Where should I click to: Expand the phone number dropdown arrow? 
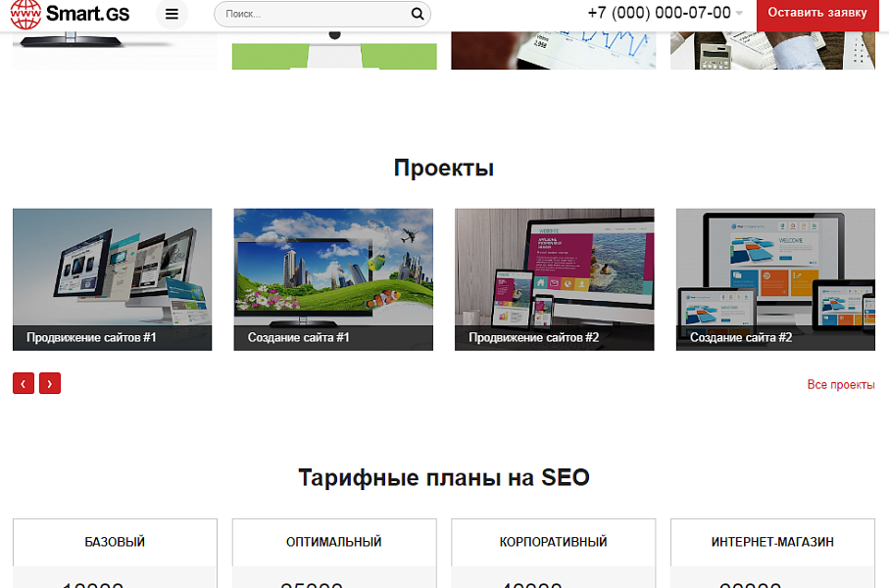(x=739, y=14)
